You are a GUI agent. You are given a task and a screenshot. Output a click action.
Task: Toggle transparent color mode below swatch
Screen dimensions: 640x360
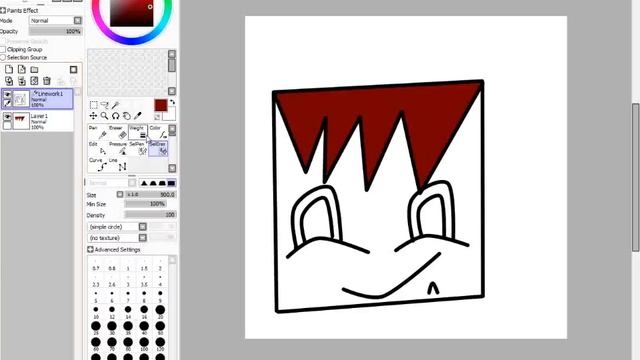tap(157, 117)
